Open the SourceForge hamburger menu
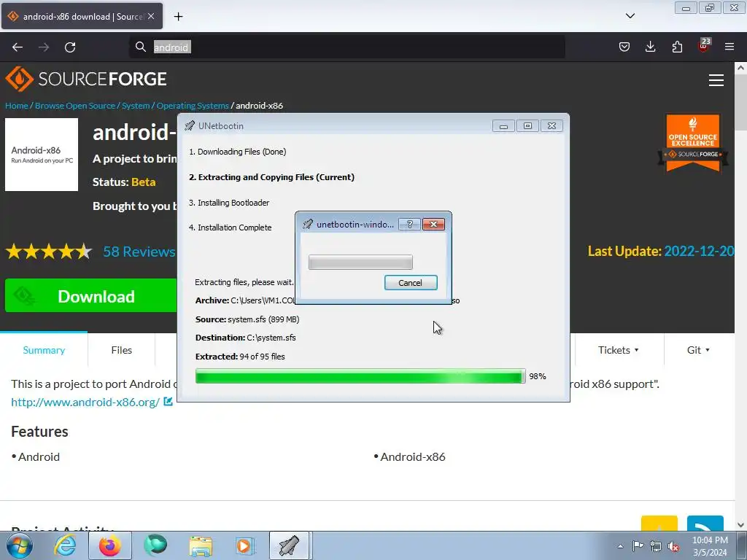Screen dimensions: 747x560 [x=716, y=80]
